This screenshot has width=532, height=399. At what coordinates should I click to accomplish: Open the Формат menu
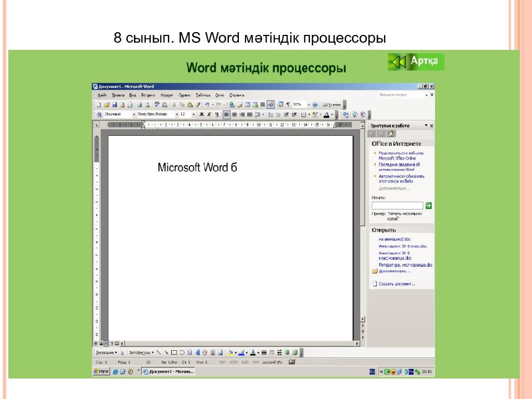tap(167, 95)
